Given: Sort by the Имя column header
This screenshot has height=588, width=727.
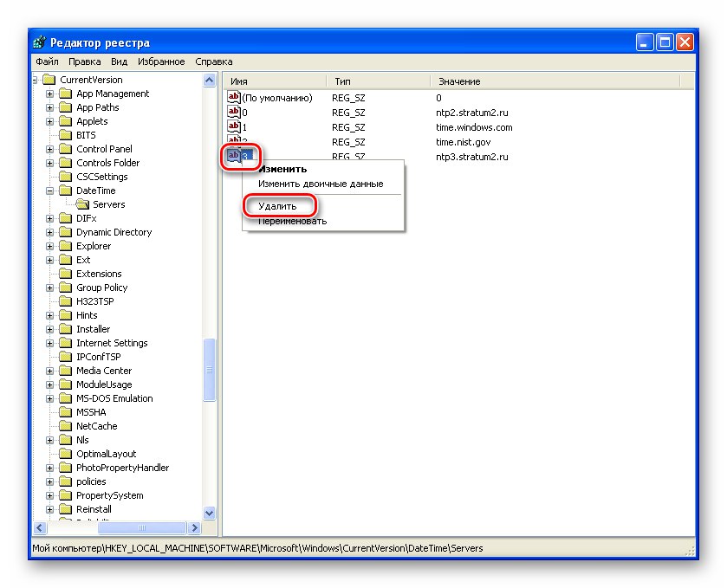Looking at the screenshot, I should pos(276,81).
